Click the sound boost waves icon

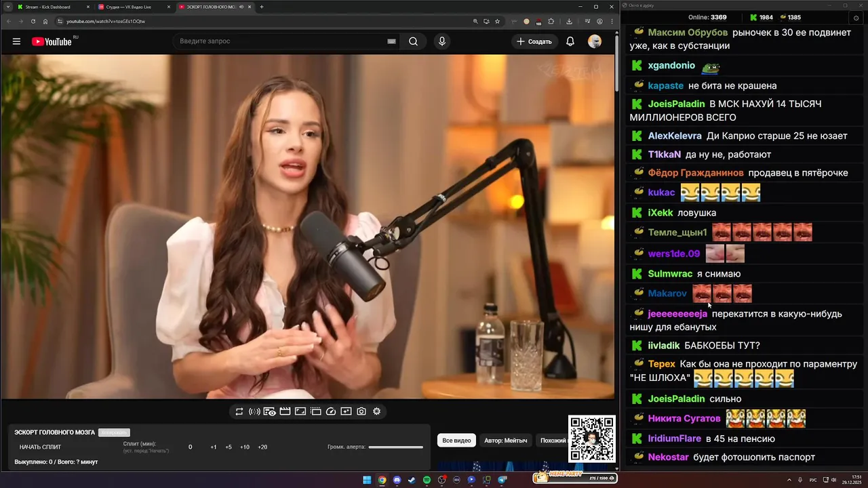coord(254,411)
